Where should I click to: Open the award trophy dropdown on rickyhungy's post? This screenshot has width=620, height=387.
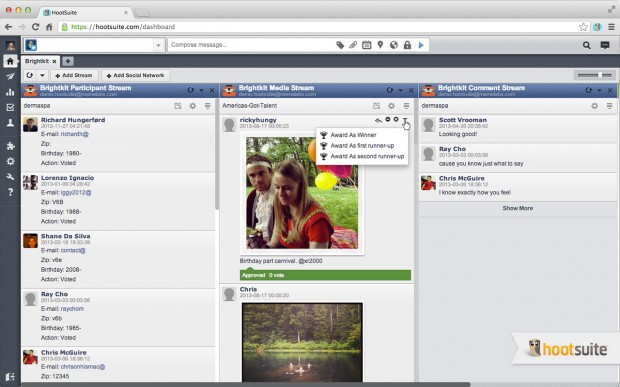point(405,120)
